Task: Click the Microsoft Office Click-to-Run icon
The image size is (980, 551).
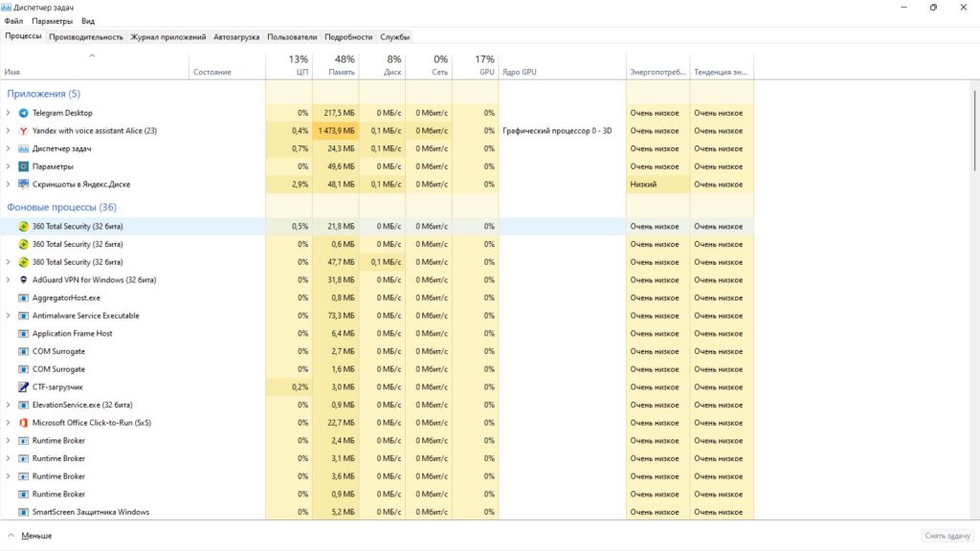Action: 23,423
